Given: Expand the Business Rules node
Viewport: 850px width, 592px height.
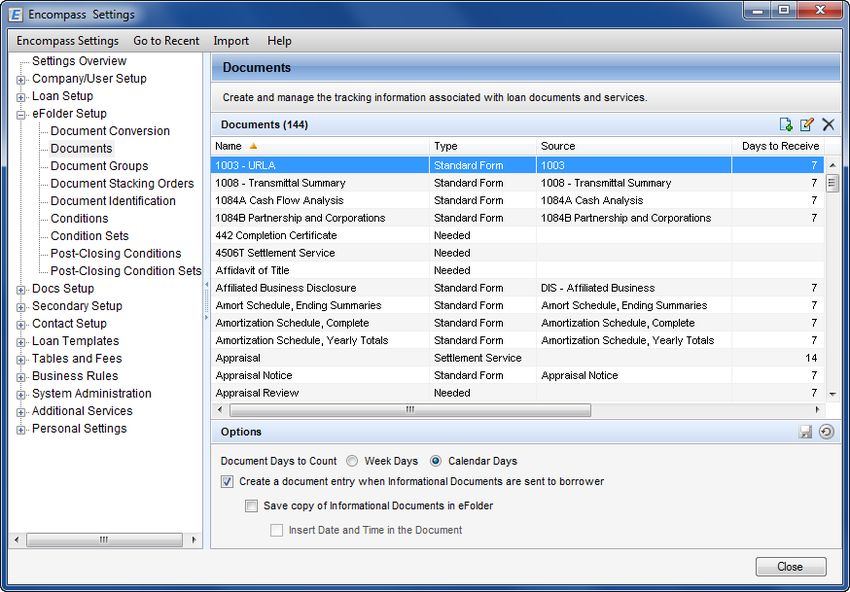Looking at the screenshot, I should coord(21,377).
